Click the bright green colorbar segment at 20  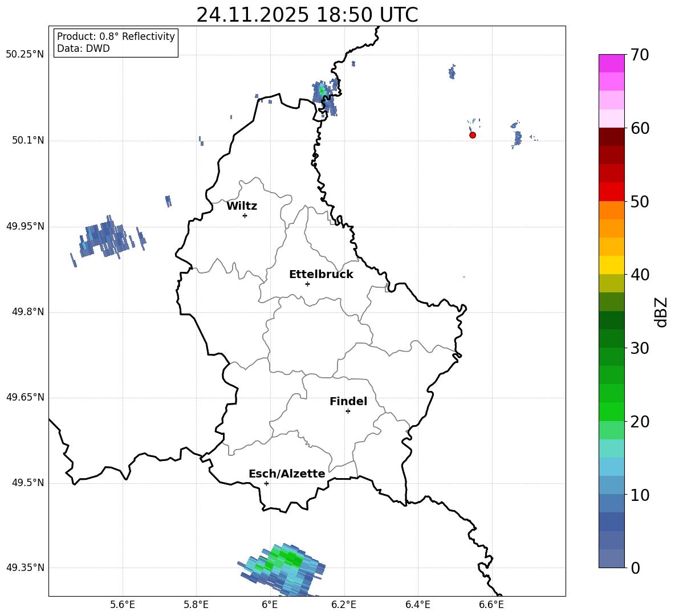pyautogui.click(x=612, y=411)
